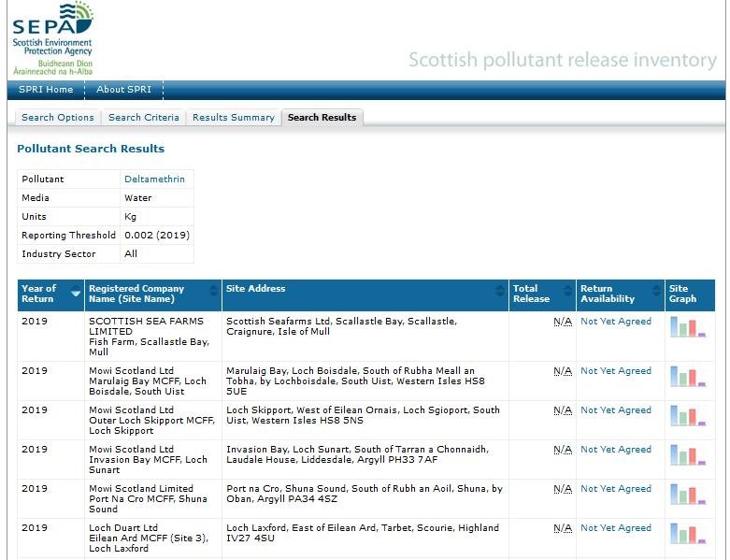730x560 pixels.
Task: Click N/A total release for Marulaig Bay row
Action: pos(563,371)
